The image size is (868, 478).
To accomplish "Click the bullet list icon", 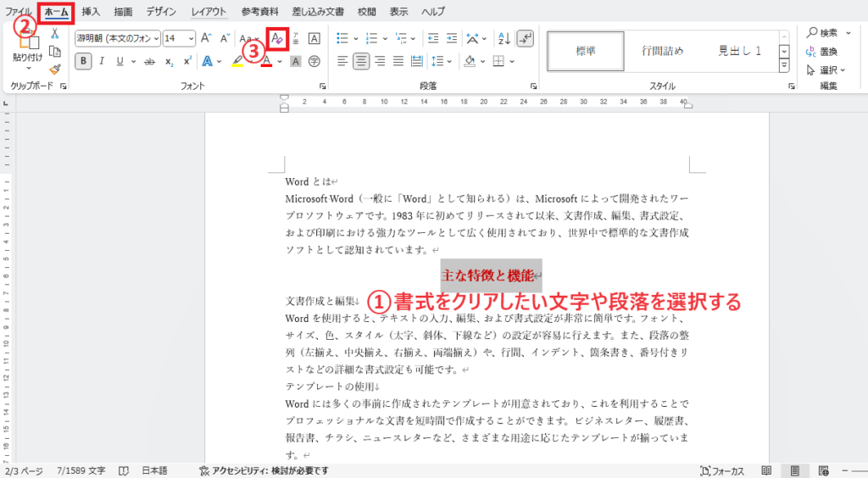I will click(x=342, y=38).
